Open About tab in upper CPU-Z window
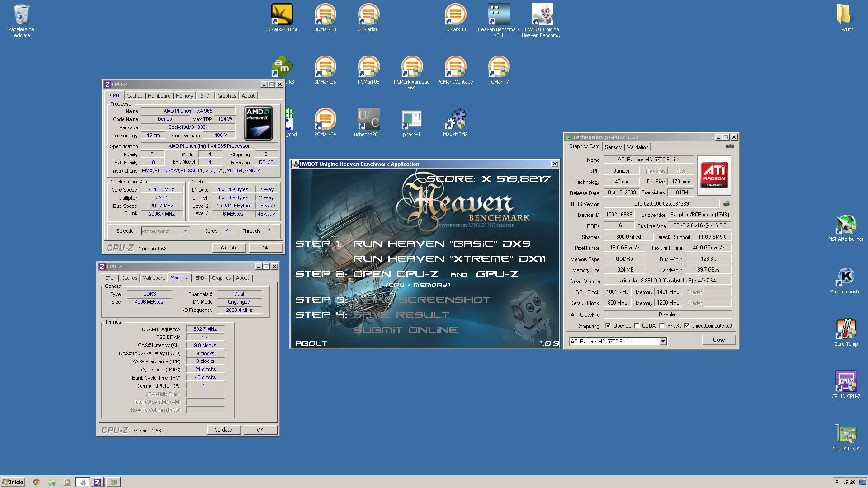Screen dimensions: 868x488 point(248,96)
